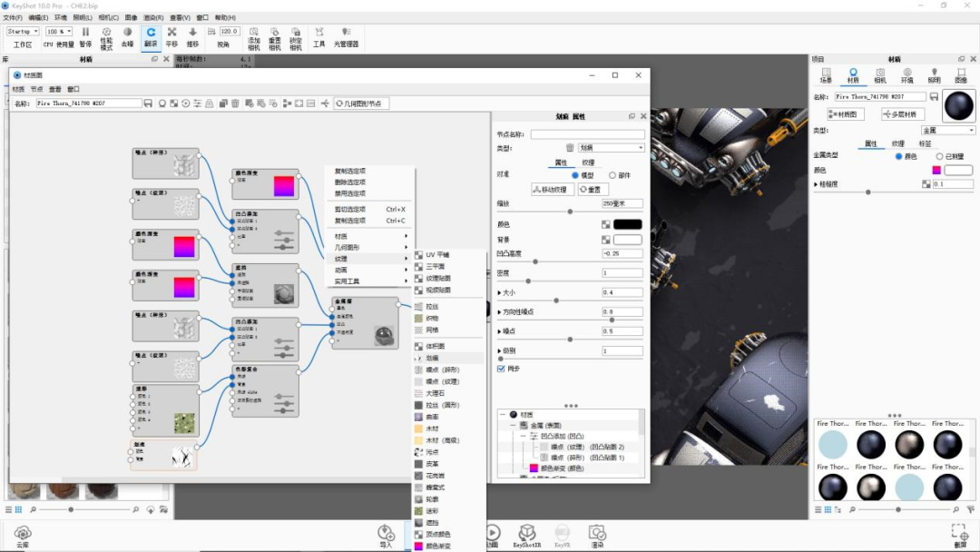Click the 多层材质 button
980x552 pixels.
pos(903,114)
